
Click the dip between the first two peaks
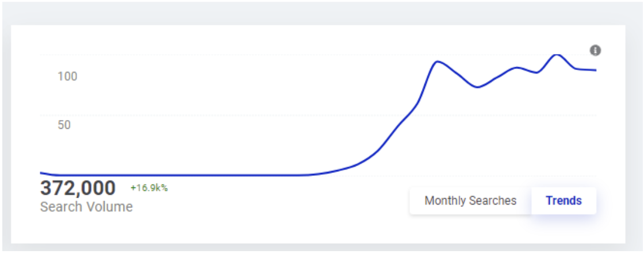pos(477,87)
